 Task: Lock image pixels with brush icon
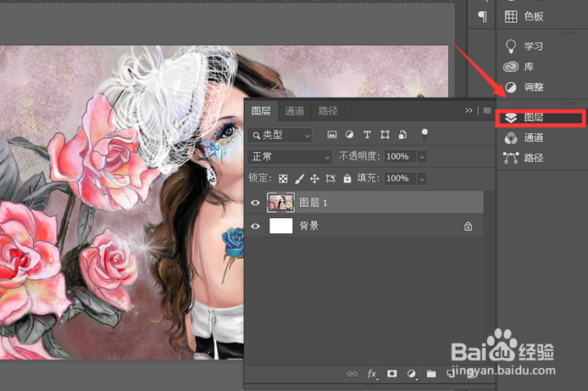click(x=299, y=179)
